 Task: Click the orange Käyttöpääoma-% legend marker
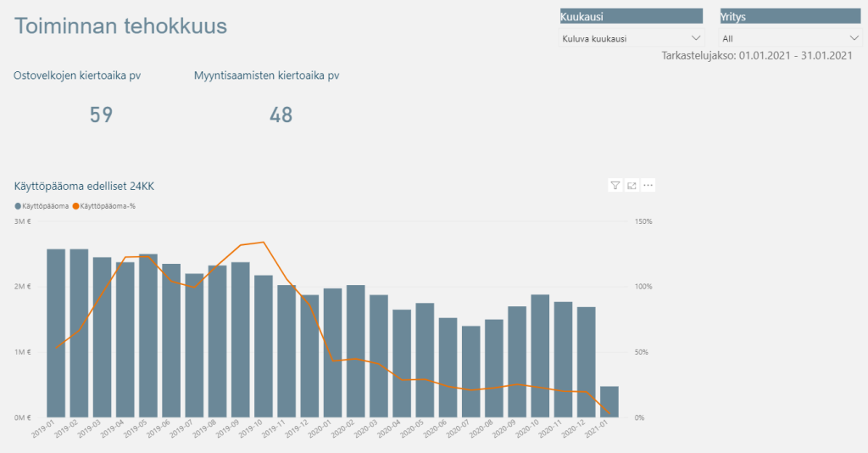[76, 206]
